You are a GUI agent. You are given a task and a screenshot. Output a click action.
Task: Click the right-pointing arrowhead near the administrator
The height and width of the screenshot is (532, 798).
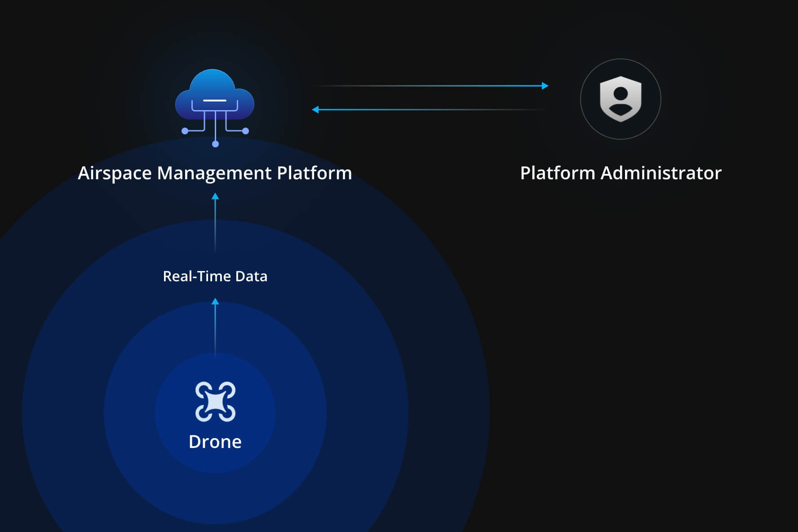(545, 86)
